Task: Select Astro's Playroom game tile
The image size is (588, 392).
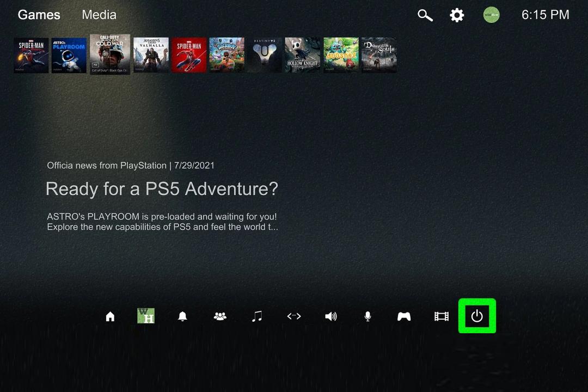Action: click(69, 55)
